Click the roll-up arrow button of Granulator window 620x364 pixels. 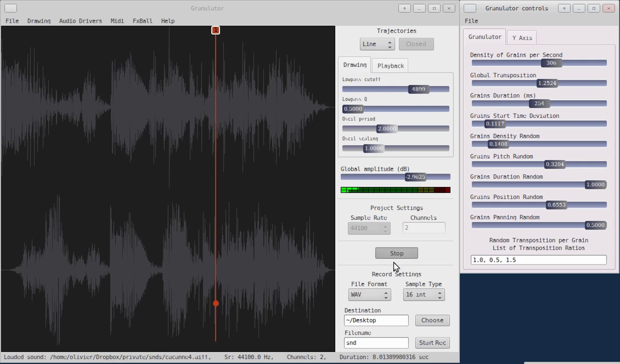point(404,9)
